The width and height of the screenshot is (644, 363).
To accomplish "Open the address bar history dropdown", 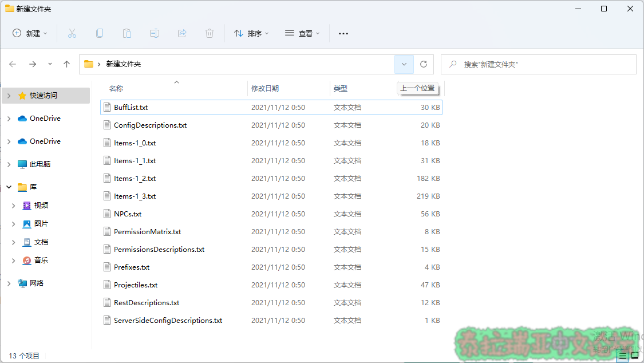I will tap(404, 64).
